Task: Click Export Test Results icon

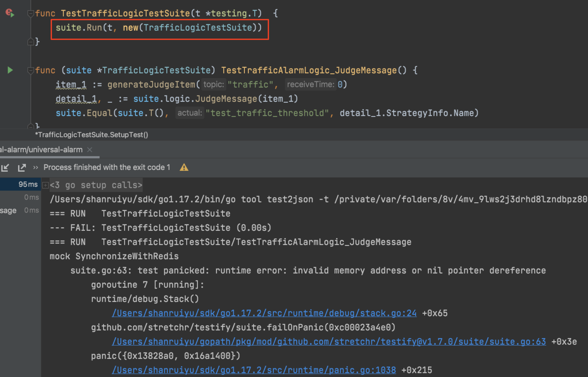Action: point(22,168)
